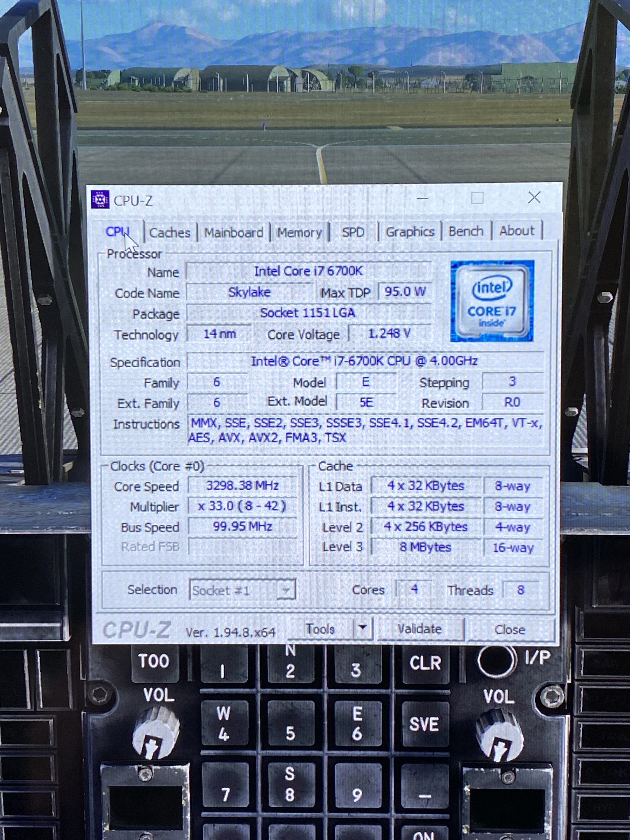
Task: Click the Core Speed 3298.38 MHz value
Action: 242,485
